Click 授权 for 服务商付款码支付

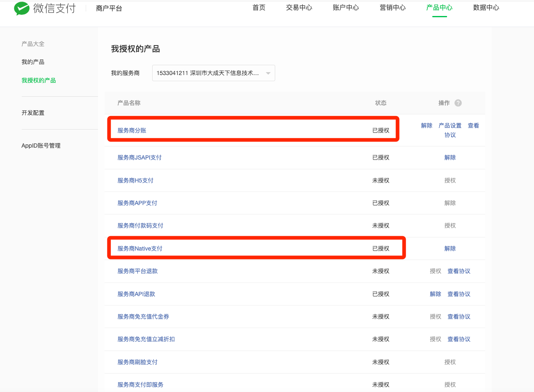[450, 226]
